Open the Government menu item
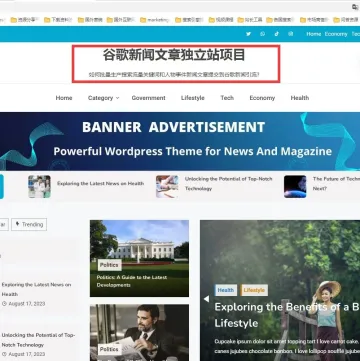 [x=148, y=98]
